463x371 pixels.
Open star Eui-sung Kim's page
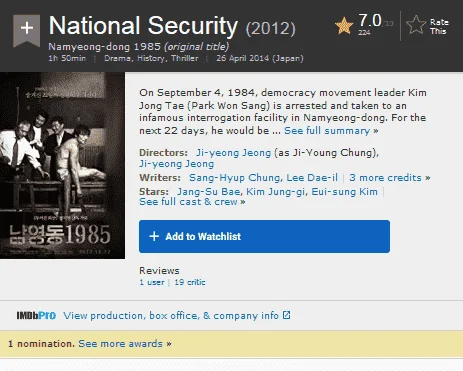coord(344,192)
